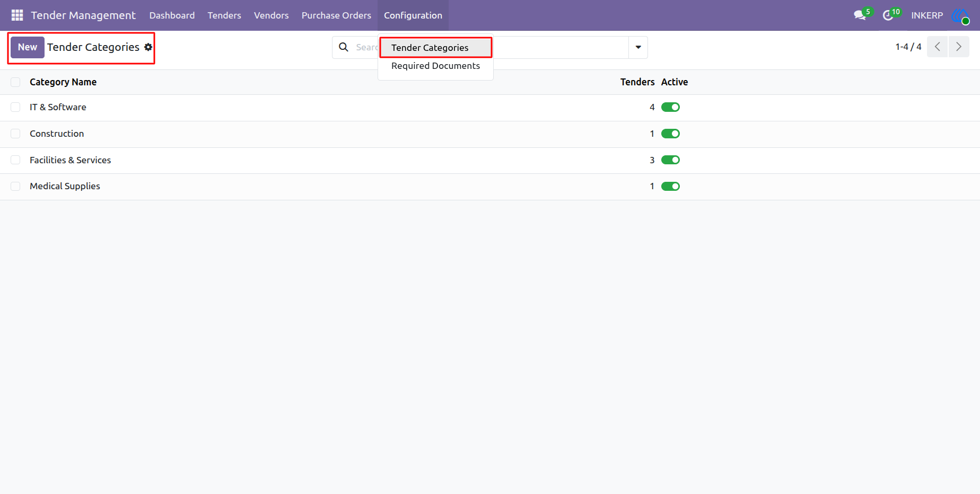Viewport: 980px width, 494px height.
Task: Open the gear actions menu beside Tender Categories
Action: point(148,47)
